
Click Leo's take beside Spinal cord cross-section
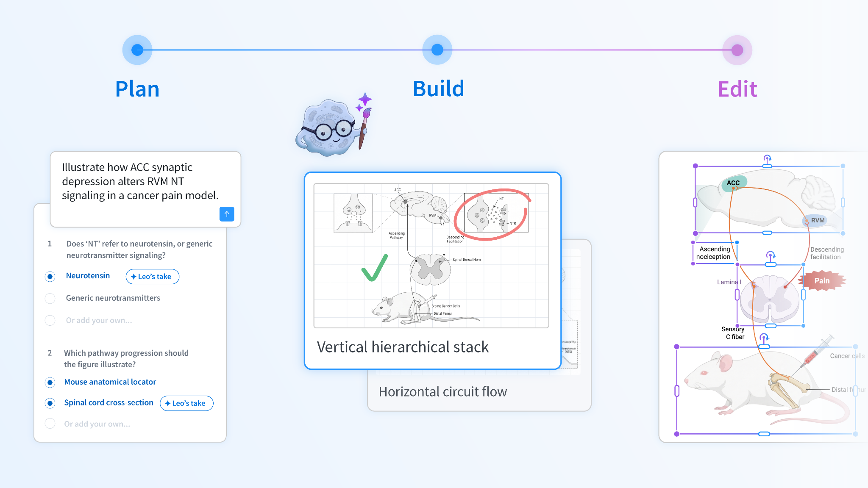pos(186,403)
